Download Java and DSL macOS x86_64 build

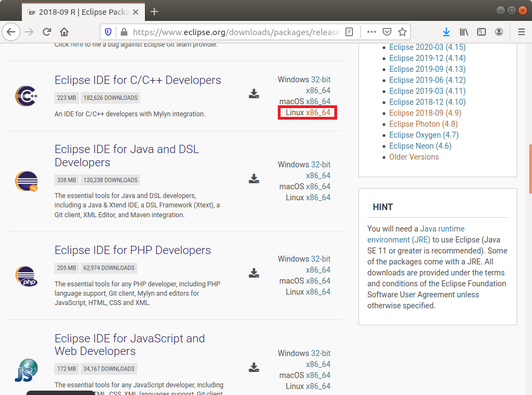pos(318,187)
